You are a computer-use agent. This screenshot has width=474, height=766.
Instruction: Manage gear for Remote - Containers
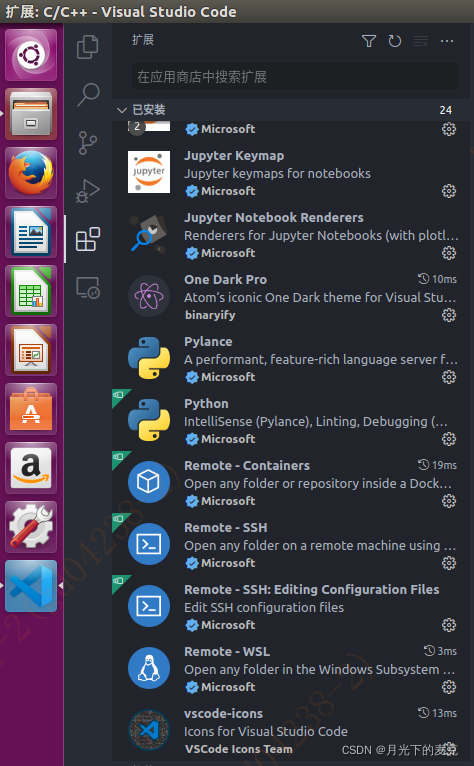coord(449,501)
